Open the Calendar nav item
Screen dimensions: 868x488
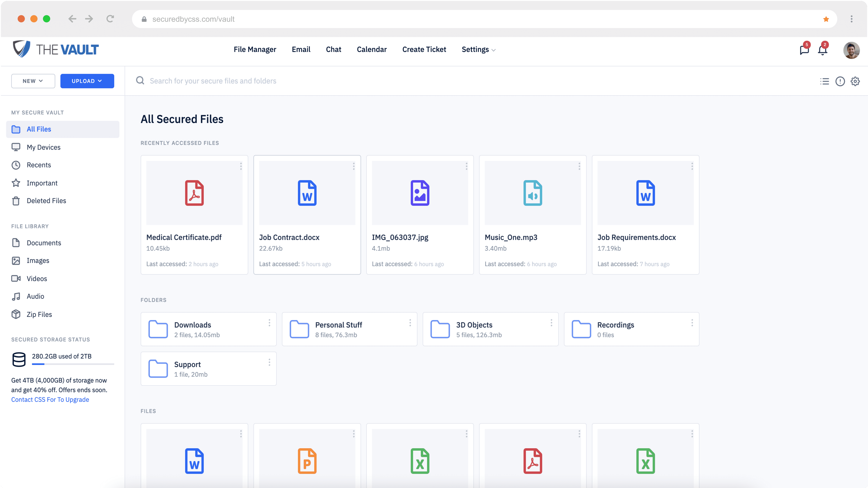(x=372, y=50)
